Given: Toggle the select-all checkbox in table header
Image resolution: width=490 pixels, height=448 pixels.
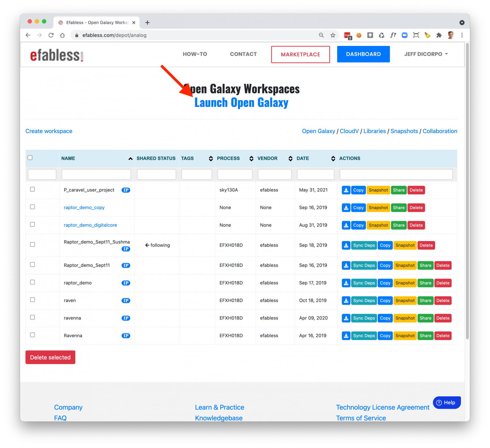Looking at the screenshot, I should coord(30,158).
